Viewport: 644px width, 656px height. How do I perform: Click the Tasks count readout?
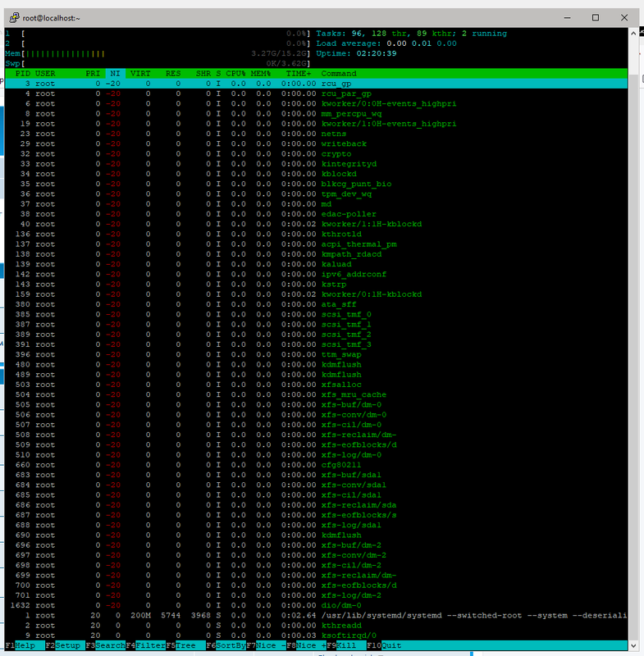(411, 34)
